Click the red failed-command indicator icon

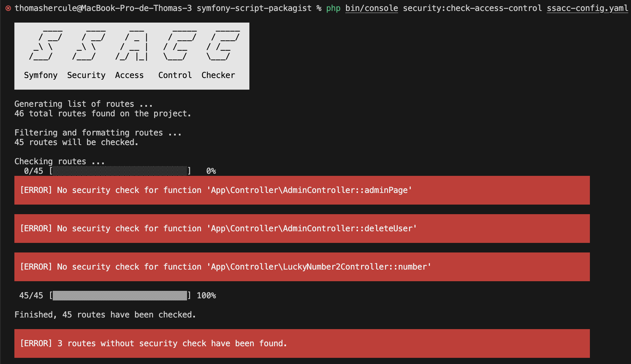8,8
